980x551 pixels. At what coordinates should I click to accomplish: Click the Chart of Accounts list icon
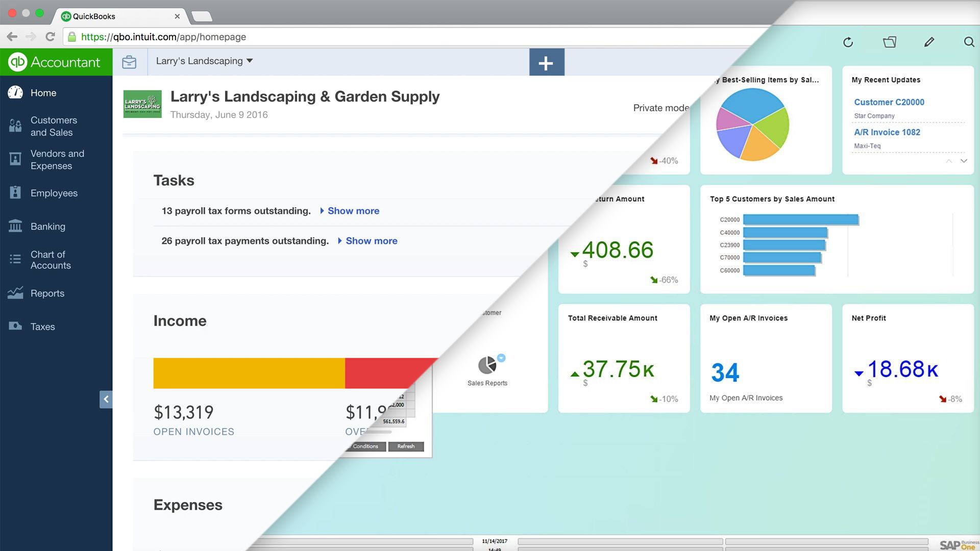click(15, 259)
